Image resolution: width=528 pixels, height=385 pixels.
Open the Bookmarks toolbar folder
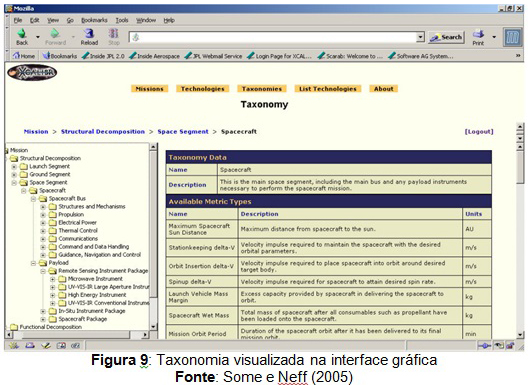click(60, 56)
